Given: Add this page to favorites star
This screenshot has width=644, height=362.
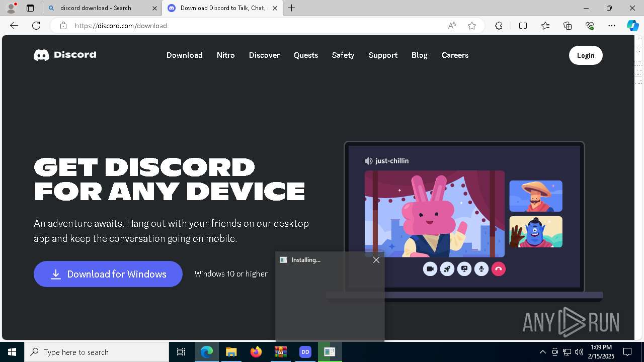Looking at the screenshot, I should point(472,26).
